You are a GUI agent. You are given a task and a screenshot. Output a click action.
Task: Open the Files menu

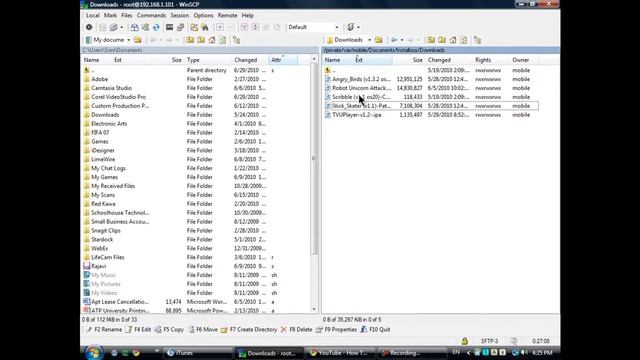(x=127, y=15)
